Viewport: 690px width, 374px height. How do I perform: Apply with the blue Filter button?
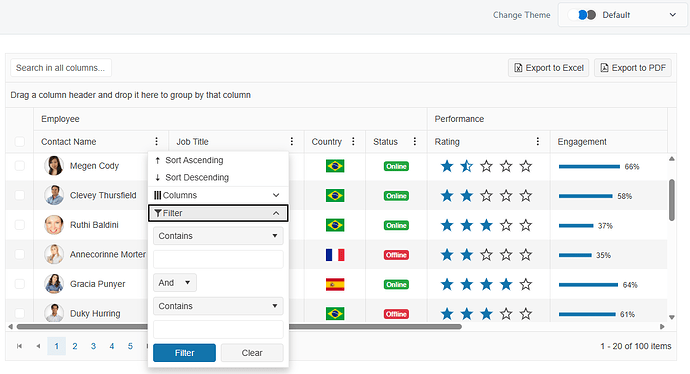[184, 353]
